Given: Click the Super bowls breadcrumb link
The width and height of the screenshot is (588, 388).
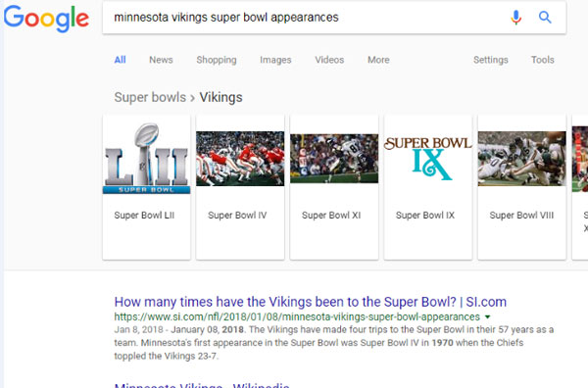Looking at the screenshot, I should (150, 97).
